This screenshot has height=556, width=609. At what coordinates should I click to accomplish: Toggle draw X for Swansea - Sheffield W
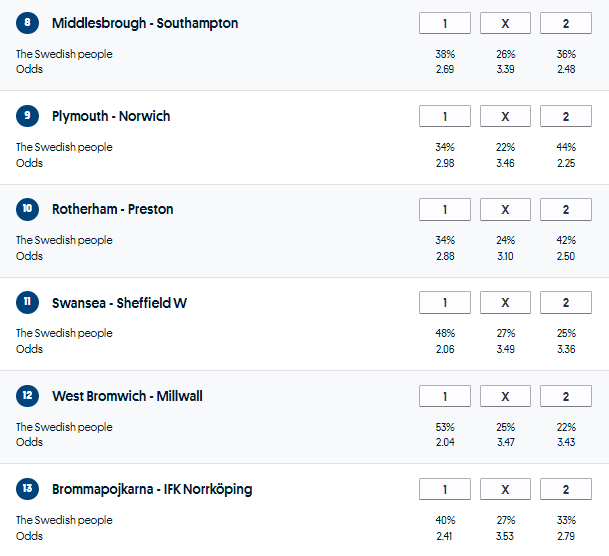tap(505, 303)
